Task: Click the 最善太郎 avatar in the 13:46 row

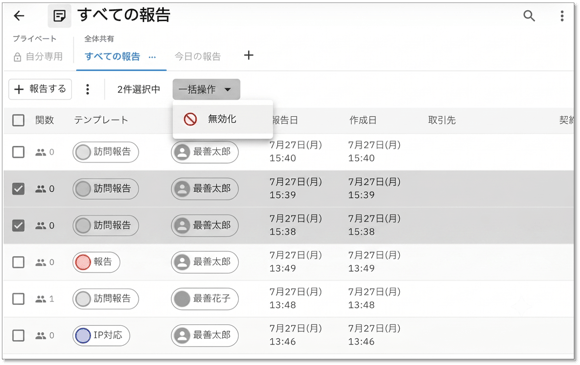Action: [x=182, y=335]
